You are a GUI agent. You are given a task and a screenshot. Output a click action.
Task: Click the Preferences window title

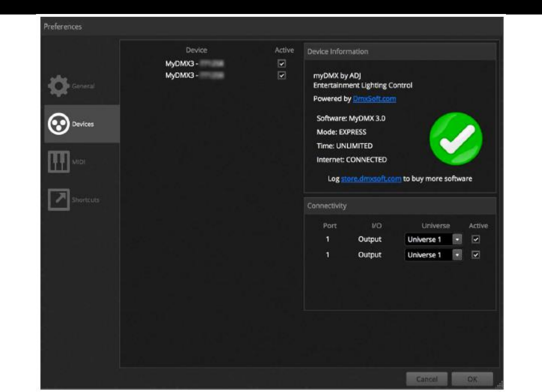[63, 26]
